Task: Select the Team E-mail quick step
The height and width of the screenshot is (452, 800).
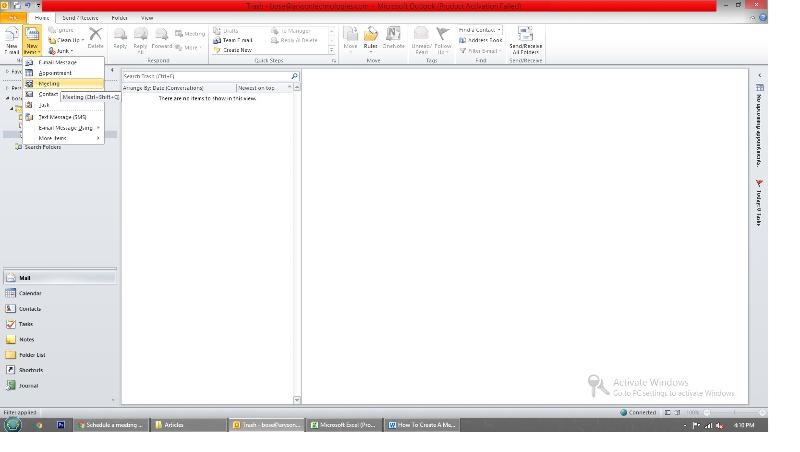Action: [x=233, y=40]
